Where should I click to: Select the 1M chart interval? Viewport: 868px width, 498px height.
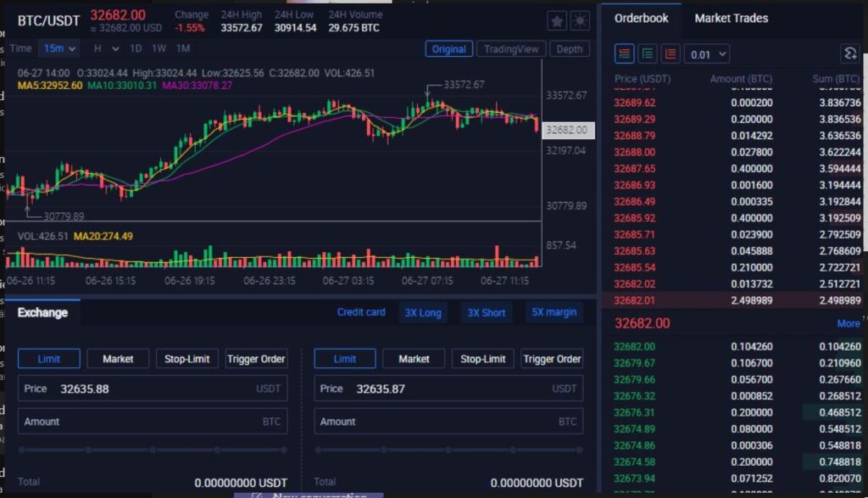pos(183,48)
